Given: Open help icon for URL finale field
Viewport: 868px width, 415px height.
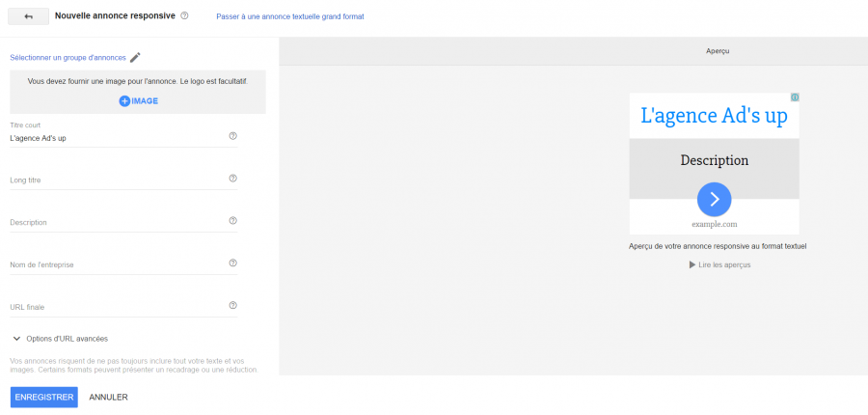Looking at the screenshot, I should [233, 305].
